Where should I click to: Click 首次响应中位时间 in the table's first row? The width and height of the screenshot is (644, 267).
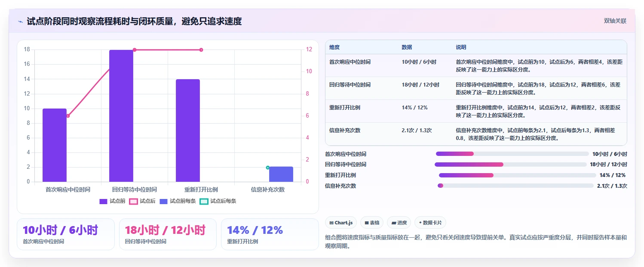point(350,62)
